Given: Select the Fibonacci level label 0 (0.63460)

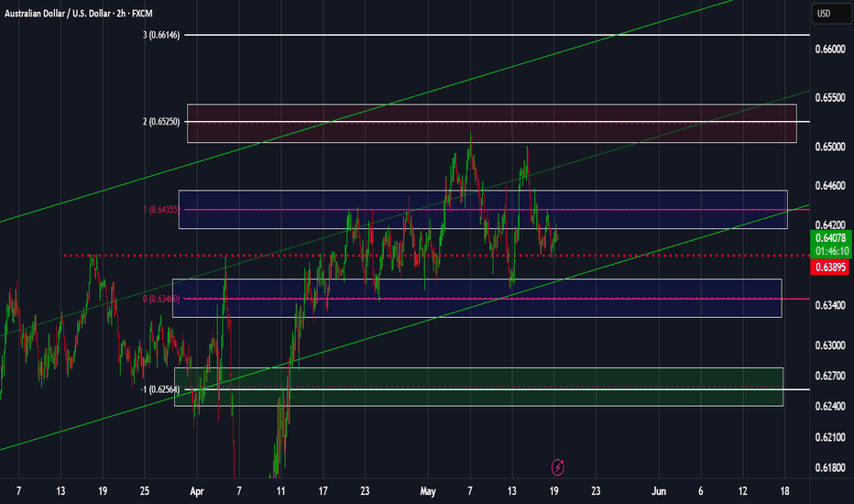Looking at the screenshot, I should 161,299.
